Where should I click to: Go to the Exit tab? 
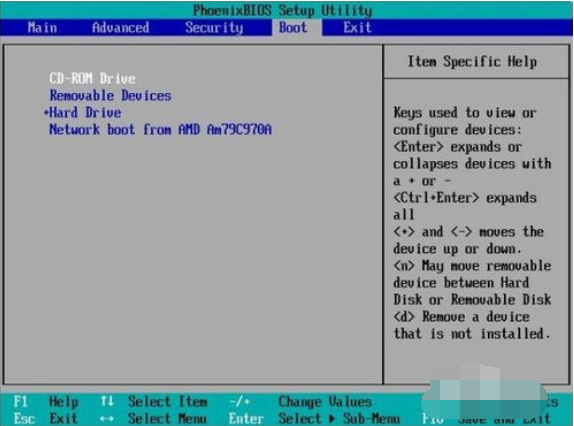tap(357, 27)
